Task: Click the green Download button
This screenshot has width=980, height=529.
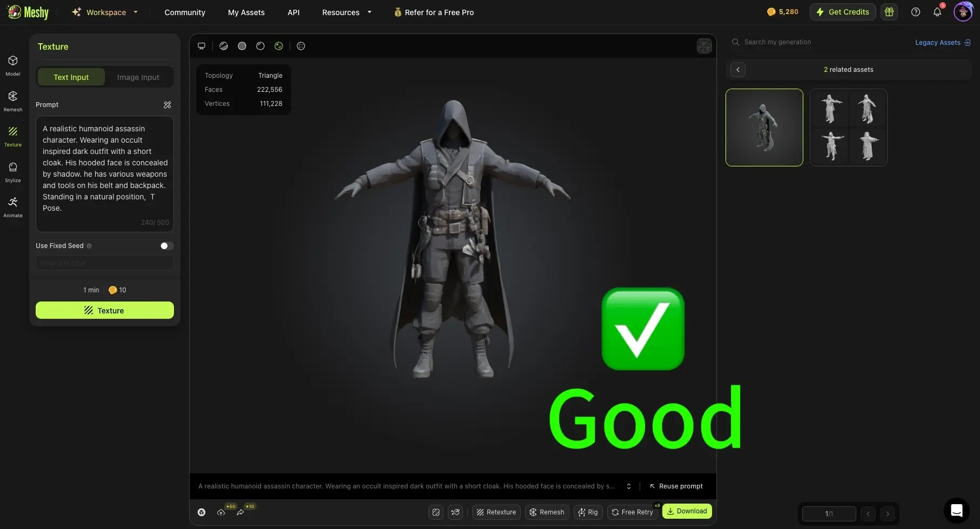Action: click(687, 511)
